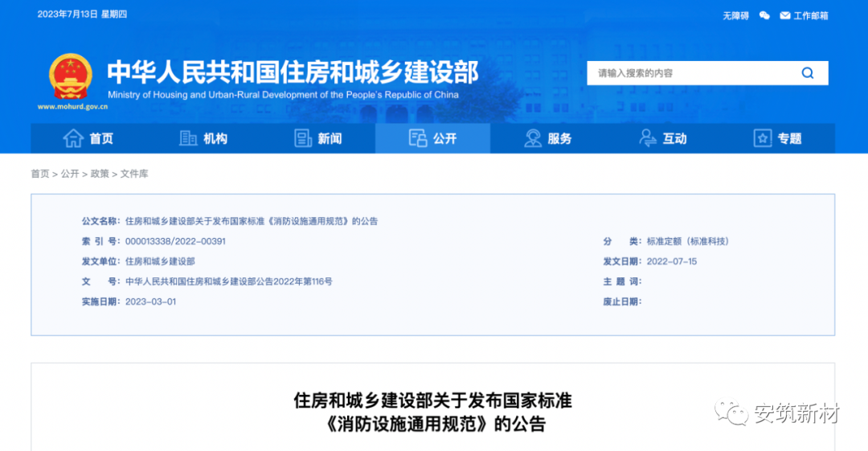The image size is (868, 451).
Task: Click the document number 2022年第116号 text
Action: coord(228,281)
